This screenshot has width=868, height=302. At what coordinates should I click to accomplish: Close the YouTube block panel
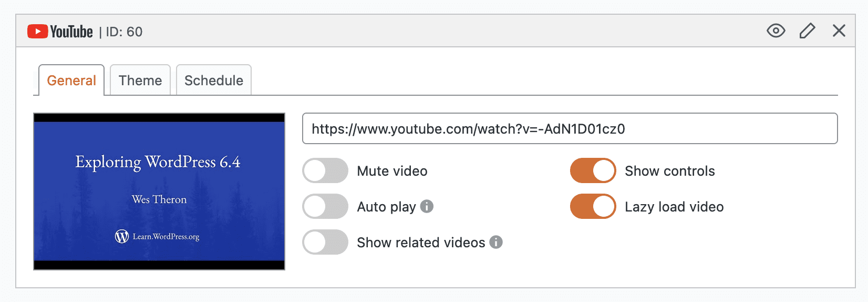839,31
